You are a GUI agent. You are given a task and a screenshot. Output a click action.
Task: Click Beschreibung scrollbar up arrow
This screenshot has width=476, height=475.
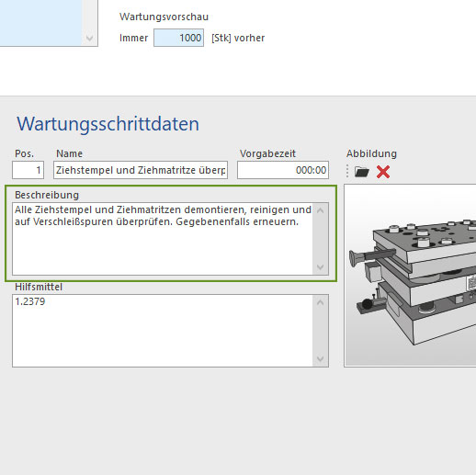click(x=321, y=210)
